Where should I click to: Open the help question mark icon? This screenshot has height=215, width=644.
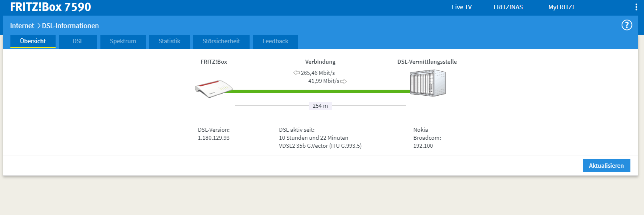coord(627,25)
